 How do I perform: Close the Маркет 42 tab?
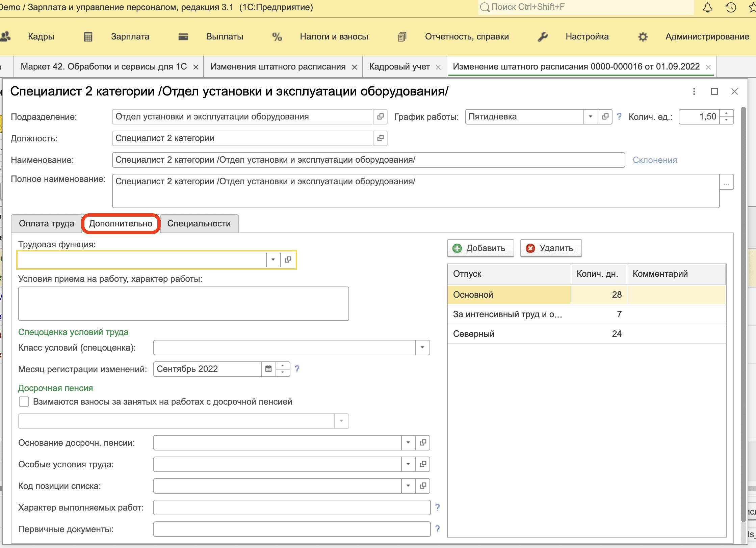[x=195, y=67]
